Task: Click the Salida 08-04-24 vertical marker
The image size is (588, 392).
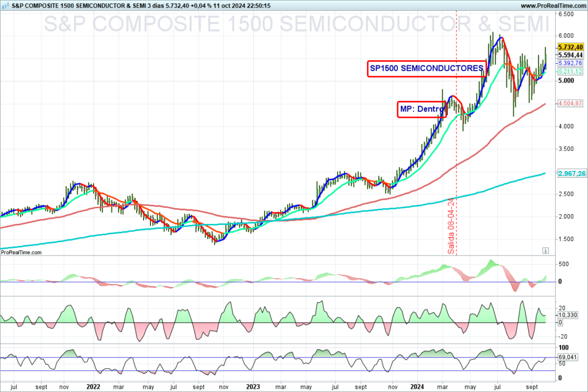Action: pos(451,226)
